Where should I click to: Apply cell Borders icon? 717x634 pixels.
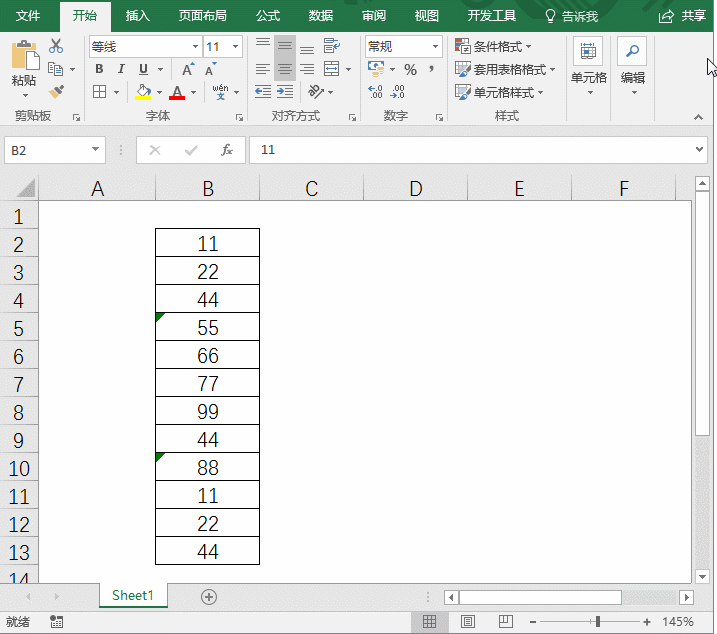pos(99,92)
